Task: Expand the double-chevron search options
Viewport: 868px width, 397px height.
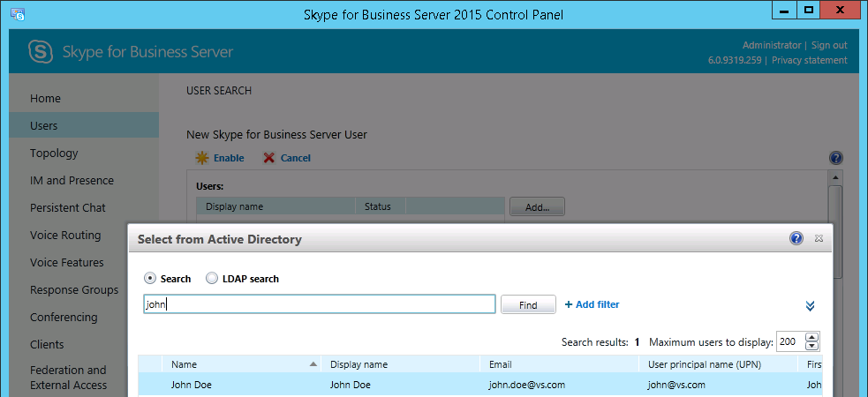Action: [810, 306]
